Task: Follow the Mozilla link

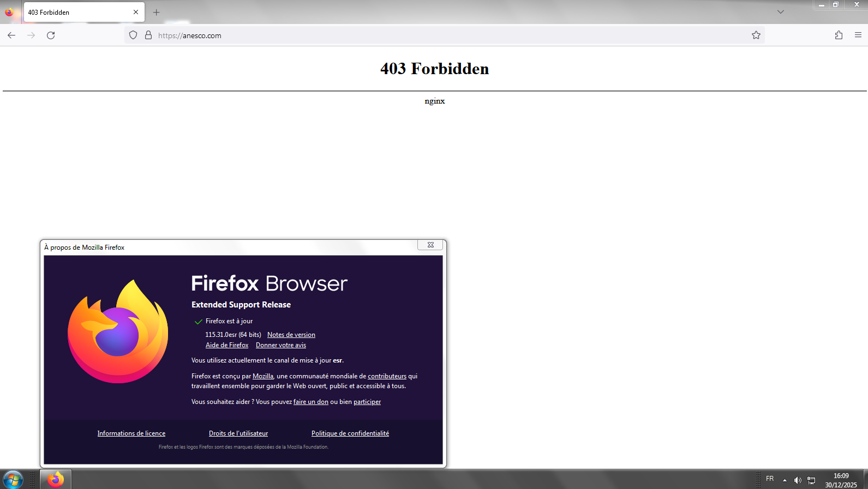Action: click(x=263, y=376)
